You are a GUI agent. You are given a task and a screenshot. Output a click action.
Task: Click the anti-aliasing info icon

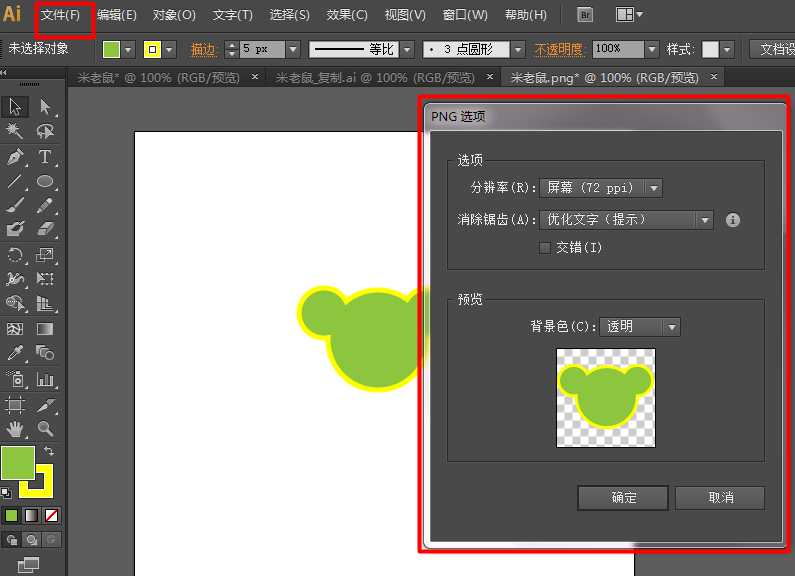(733, 220)
